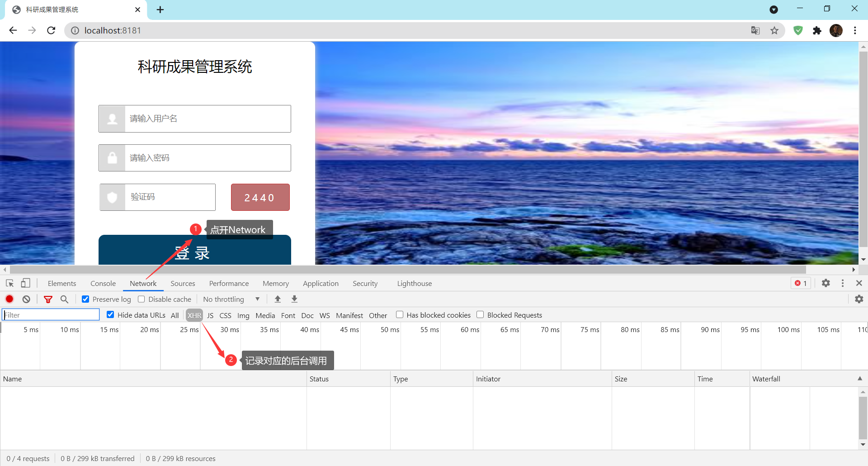Click the red error count badge
Viewport: 868px width, 466px height.
coord(801,283)
